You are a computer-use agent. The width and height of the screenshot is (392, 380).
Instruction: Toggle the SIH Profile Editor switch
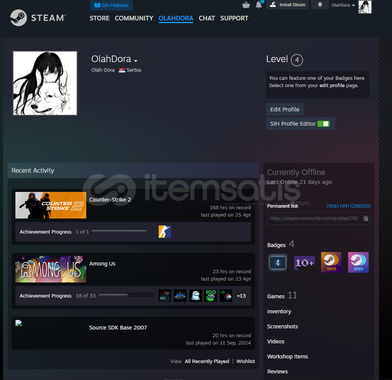click(x=323, y=124)
